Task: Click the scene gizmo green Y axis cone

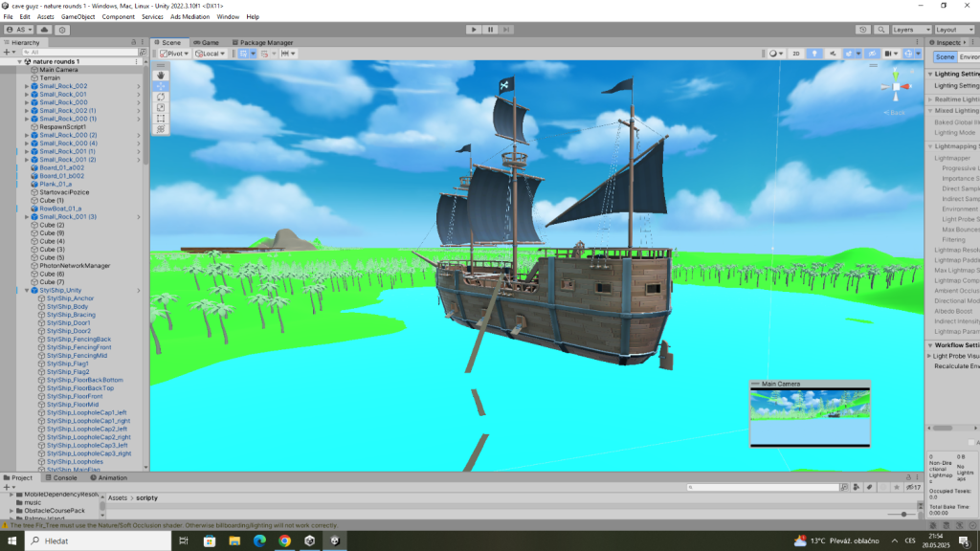Action: point(896,75)
